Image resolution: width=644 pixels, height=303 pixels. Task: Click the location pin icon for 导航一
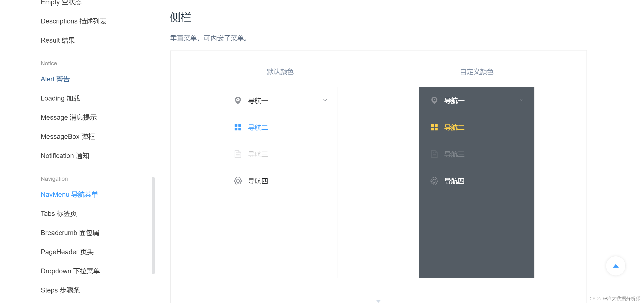(237, 100)
